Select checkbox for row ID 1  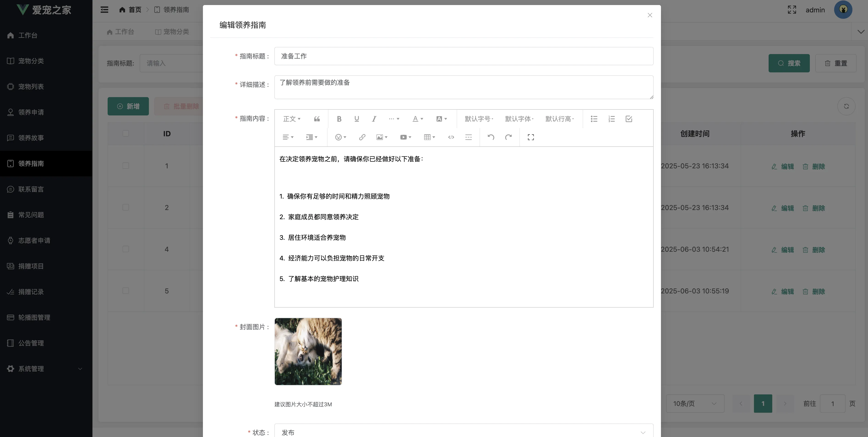click(126, 166)
